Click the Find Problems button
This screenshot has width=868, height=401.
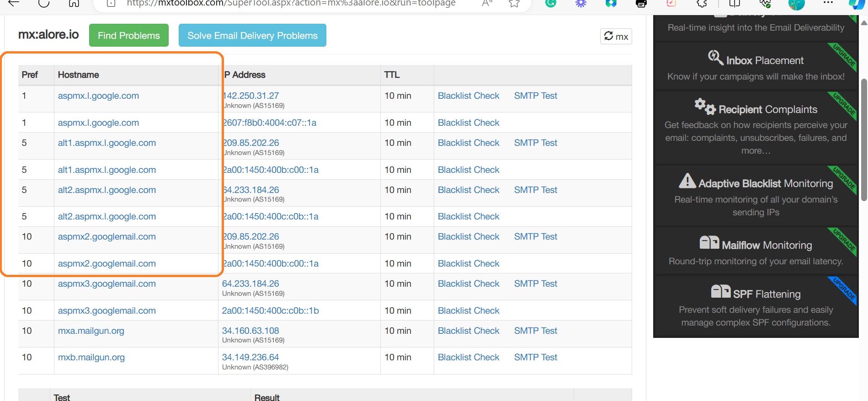[129, 35]
